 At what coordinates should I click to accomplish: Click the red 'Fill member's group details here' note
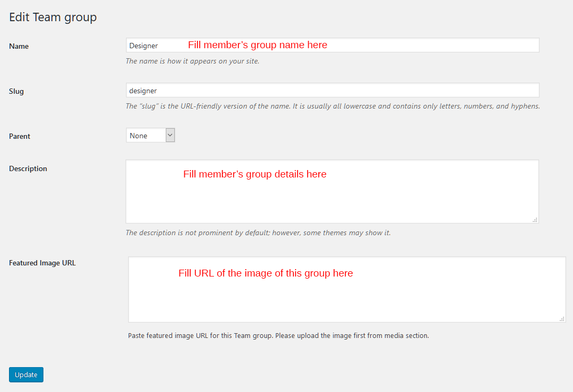255,174
